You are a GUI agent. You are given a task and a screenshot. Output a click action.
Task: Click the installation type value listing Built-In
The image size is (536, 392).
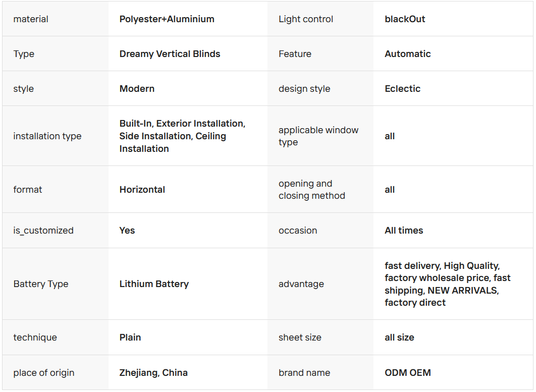pyautogui.click(x=182, y=136)
